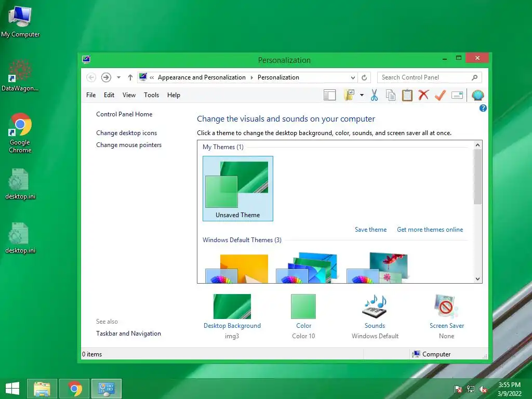
Task: Go to Control Panel Home
Action: tap(124, 114)
